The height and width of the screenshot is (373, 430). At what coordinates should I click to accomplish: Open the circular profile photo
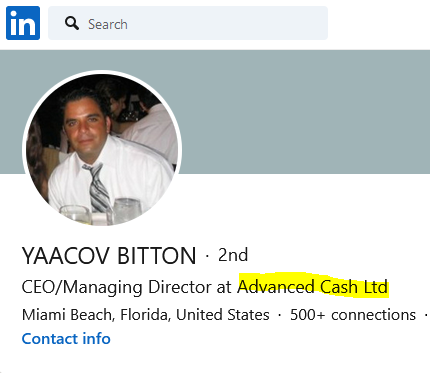click(x=102, y=148)
